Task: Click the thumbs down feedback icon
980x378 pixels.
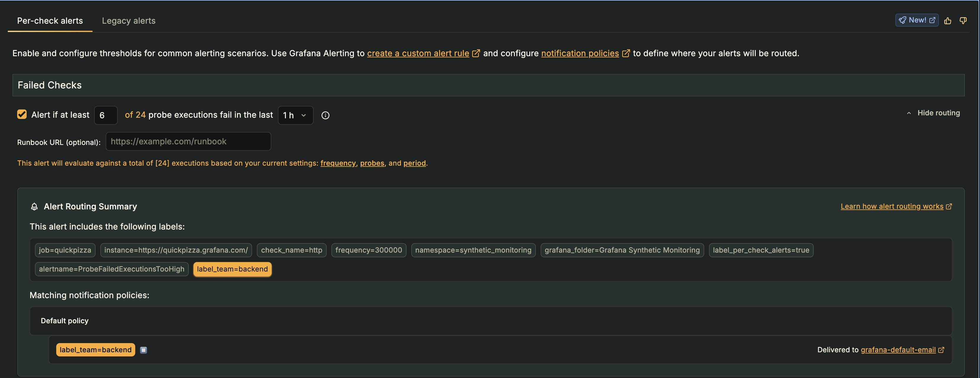Action: pyautogui.click(x=963, y=21)
